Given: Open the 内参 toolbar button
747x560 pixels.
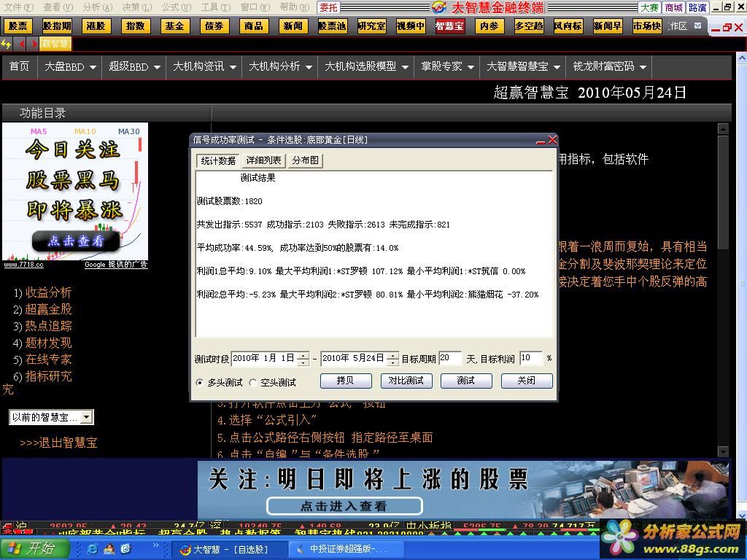Looking at the screenshot, I should coord(489,26).
